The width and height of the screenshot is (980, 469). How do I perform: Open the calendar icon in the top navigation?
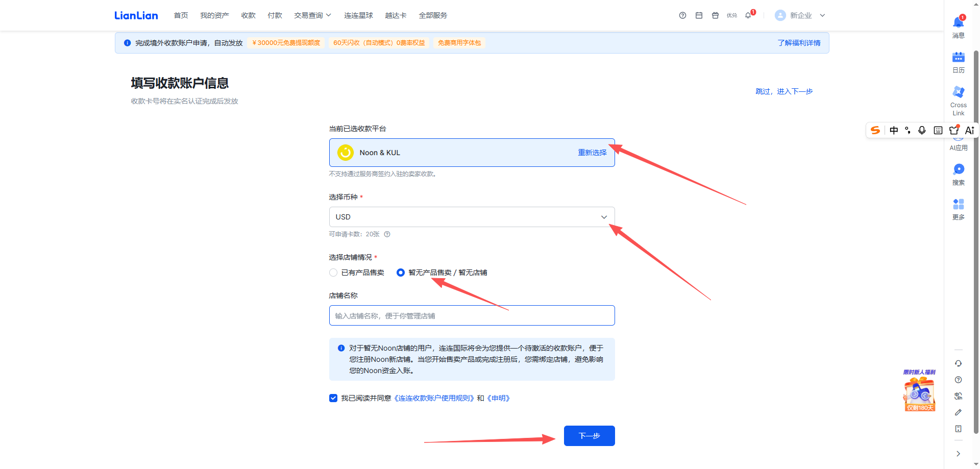[x=699, y=15]
